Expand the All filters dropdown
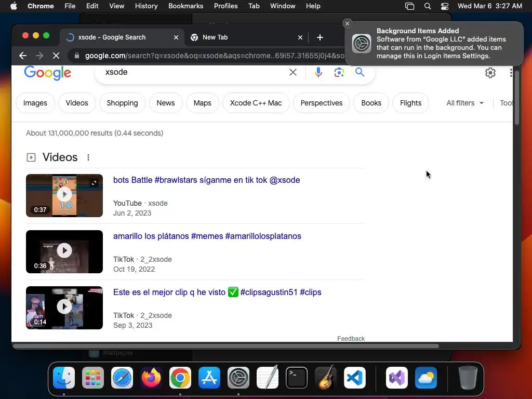 pyautogui.click(x=465, y=103)
